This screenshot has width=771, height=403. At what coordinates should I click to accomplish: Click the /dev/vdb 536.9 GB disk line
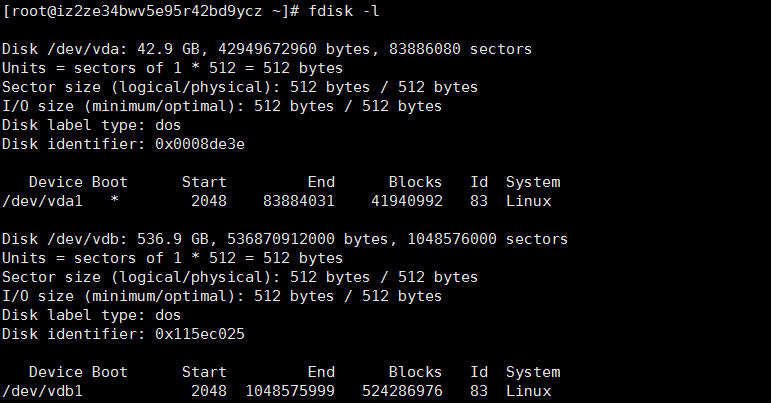pyautogui.click(x=285, y=239)
